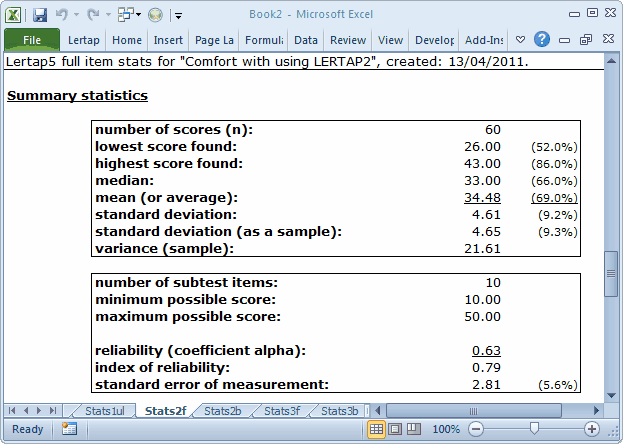This screenshot has width=623, height=444.
Task: Open the Data ribbon tab
Action: (306, 40)
